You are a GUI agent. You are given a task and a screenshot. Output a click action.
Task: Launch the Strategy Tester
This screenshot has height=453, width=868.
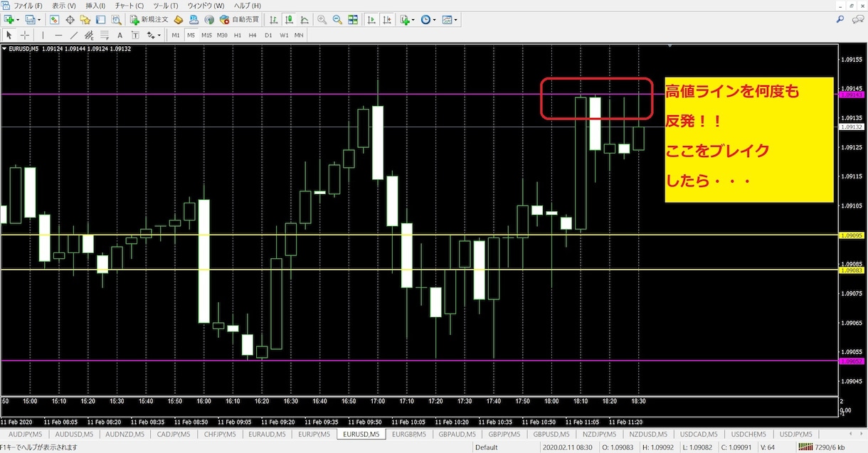115,20
